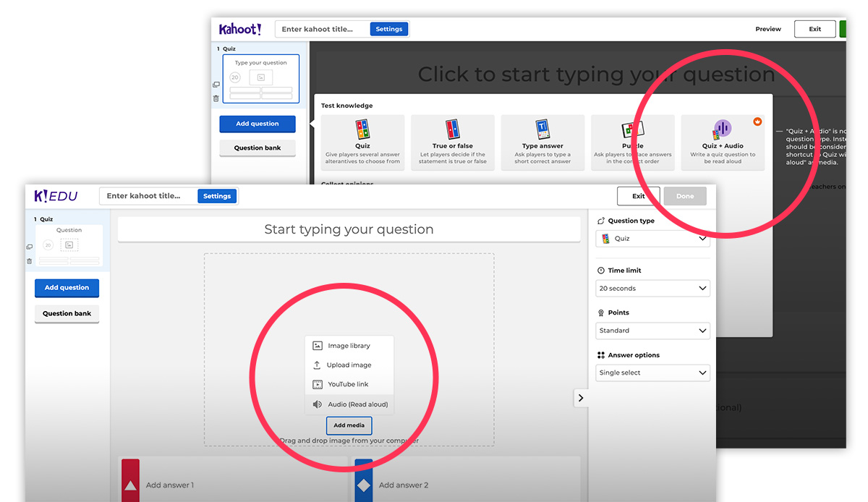Click the kahoot title field in back window
The image size is (868, 502).
pyautogui.click(x=323, y=29)
